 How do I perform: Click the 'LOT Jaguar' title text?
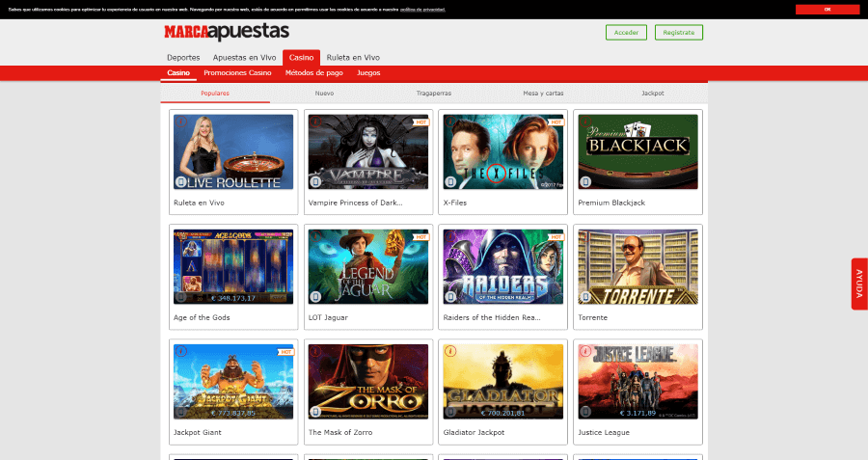(328, 317)
